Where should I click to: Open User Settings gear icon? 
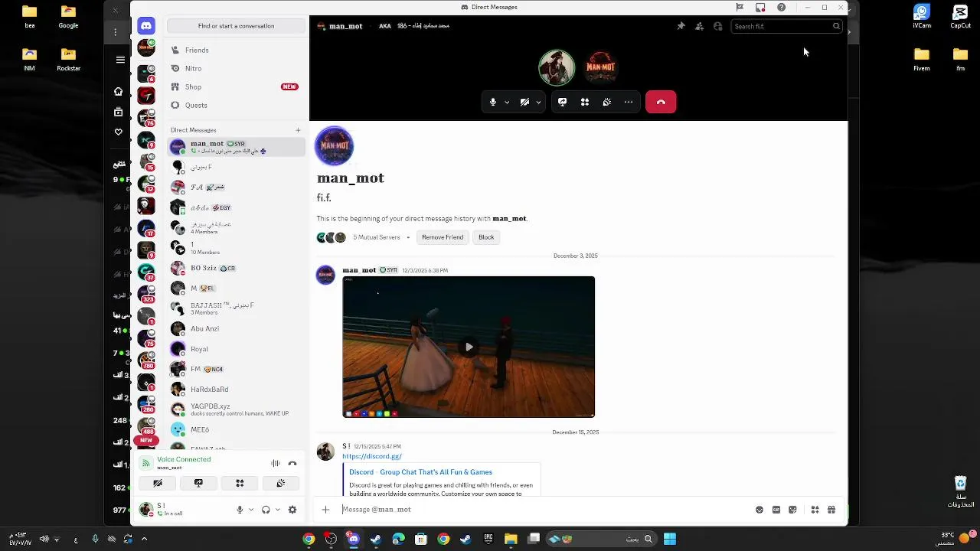click(x=292, y=510)
